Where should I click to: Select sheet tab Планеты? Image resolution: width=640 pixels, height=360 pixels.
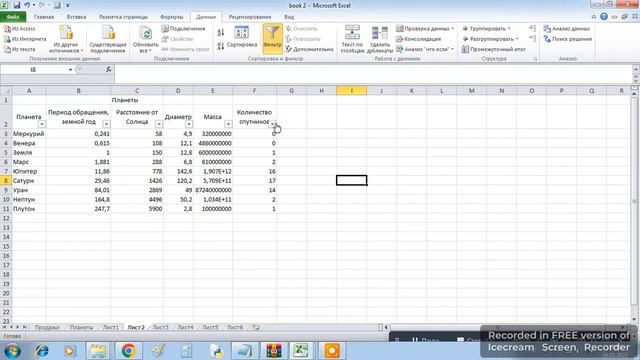(x=81, y=327)
